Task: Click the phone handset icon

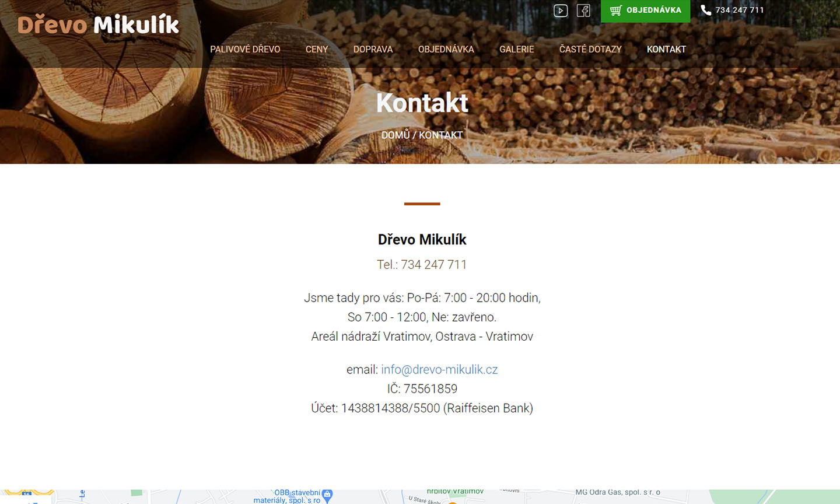Action: tap(706, 10)
